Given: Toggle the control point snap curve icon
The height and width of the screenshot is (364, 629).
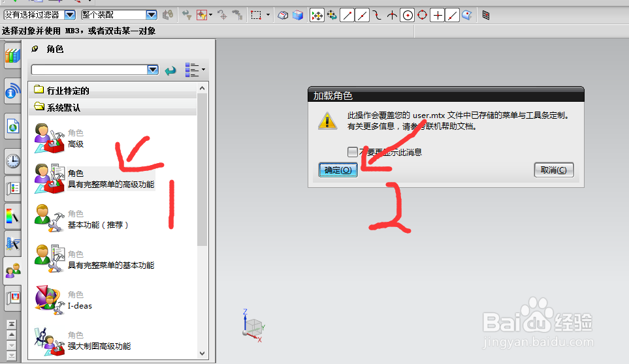Looking at the screenshot, I should 377,16.
